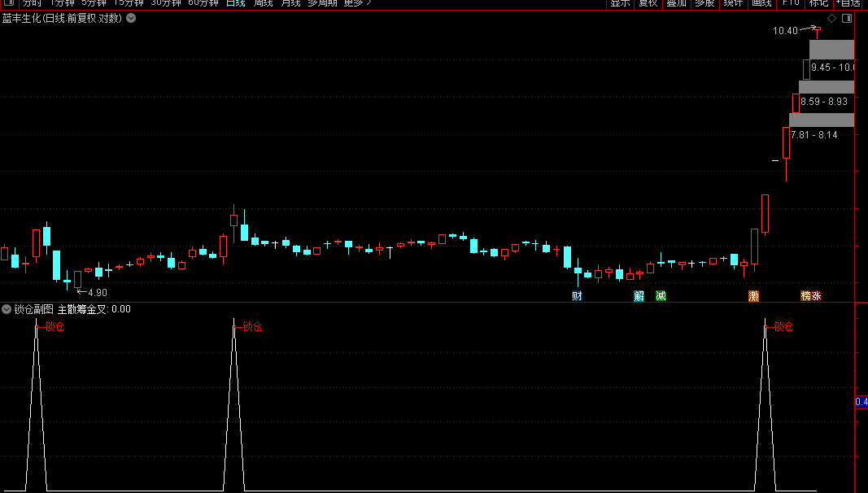Click the 复权 adjustment button
Screen dimensions: 868x493
(648, 2)
